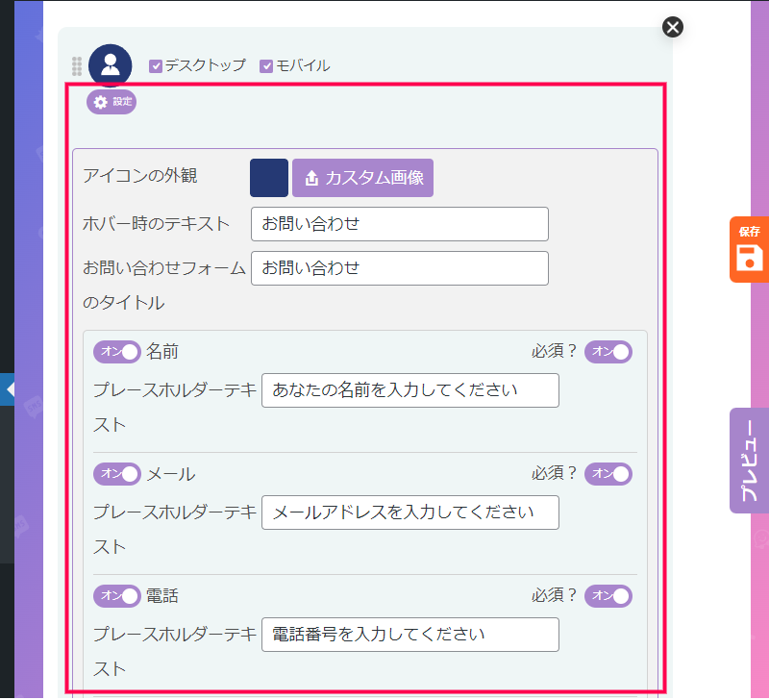
Task: Open the 設定 gear button
Action: (x=112, y=102)
